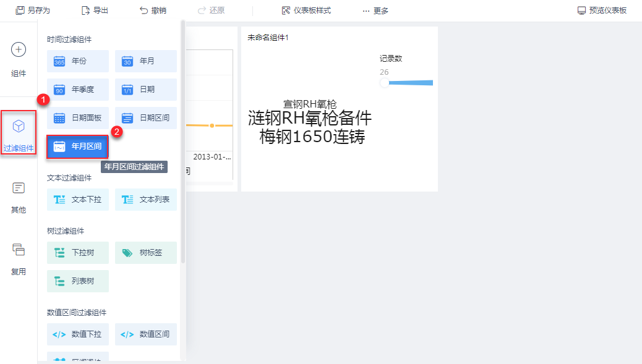This screenshot has height=364, width=642.
Task: Add the 树标签 filter component
Action: point(146,253)
